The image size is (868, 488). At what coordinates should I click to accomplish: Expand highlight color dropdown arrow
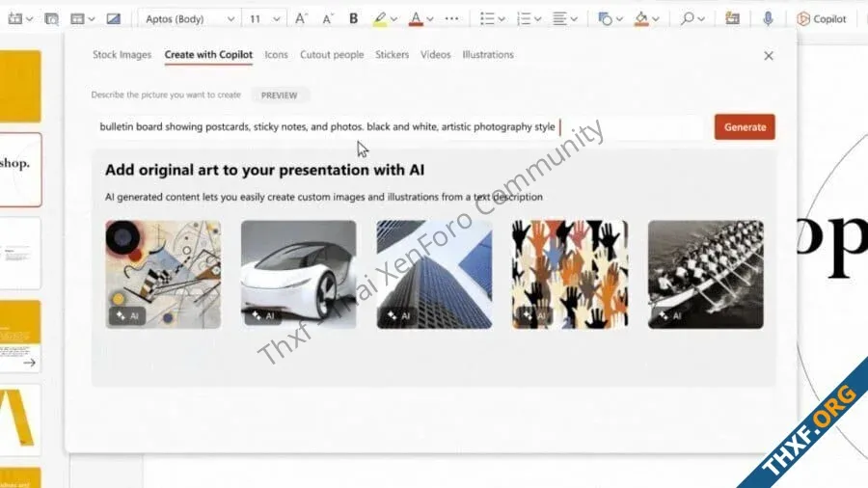click(x=393, y=19)
